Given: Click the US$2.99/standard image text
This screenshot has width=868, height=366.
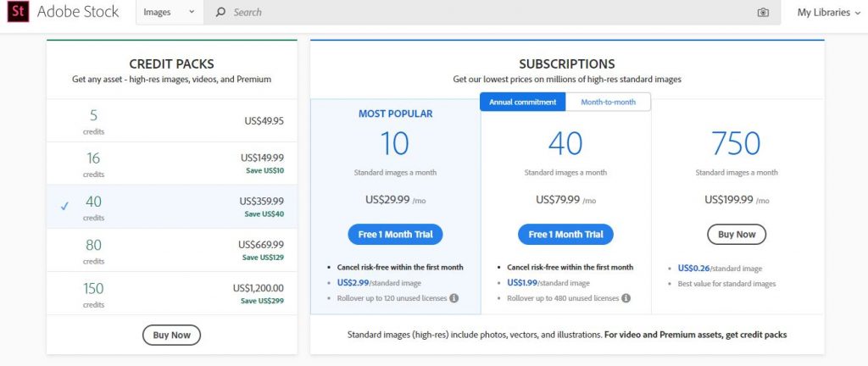Looking at the screenshot, I should (x=379, y=283).
